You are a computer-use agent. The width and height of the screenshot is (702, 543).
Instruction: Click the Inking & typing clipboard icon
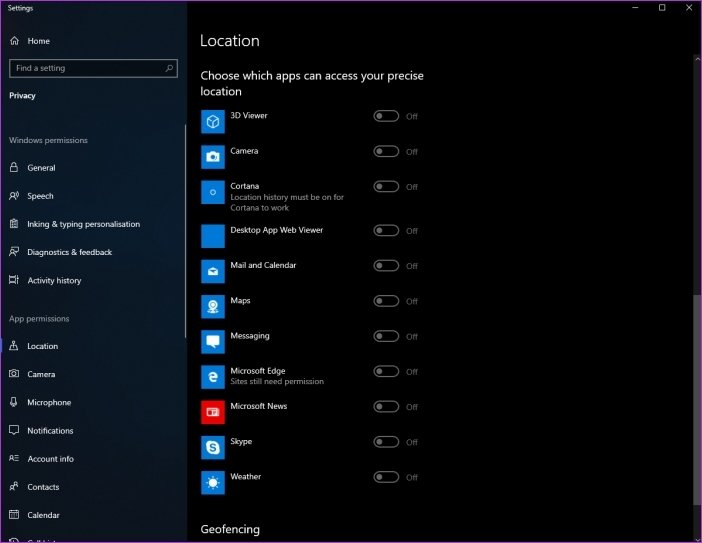14,224
